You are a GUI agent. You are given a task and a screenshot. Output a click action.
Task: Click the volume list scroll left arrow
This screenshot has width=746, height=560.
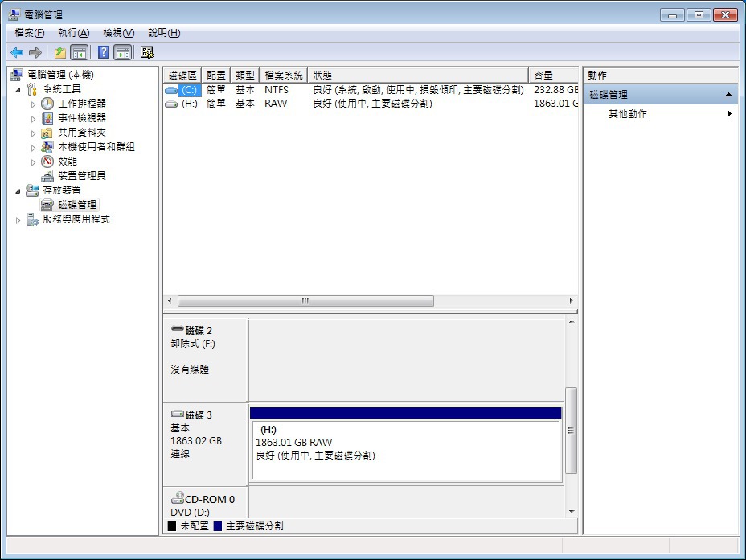point(170,301)
